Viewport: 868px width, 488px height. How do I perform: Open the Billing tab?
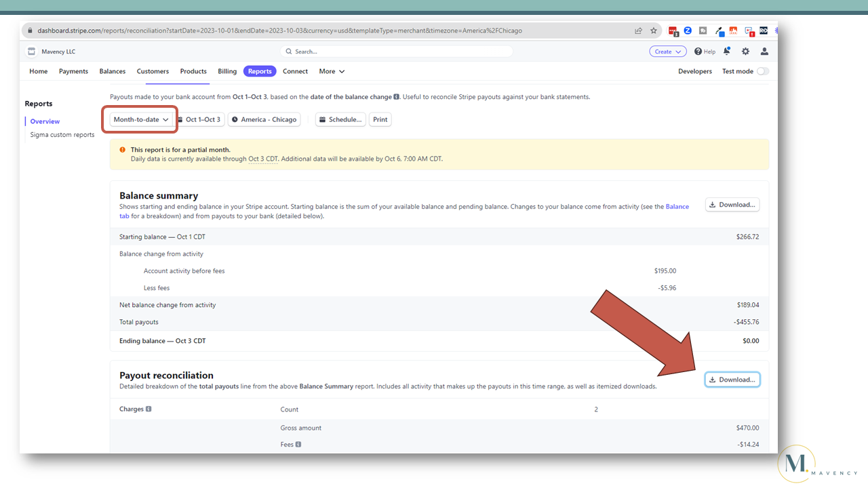227,71
